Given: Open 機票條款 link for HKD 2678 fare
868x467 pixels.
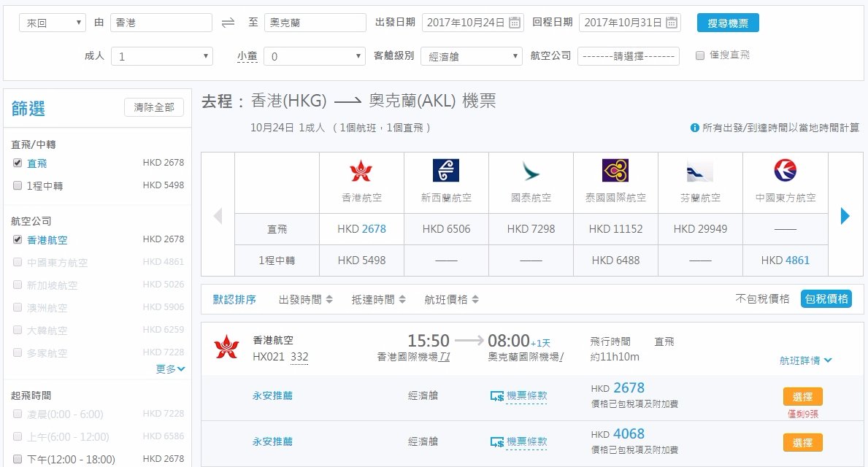Looking at the screenshot, I should 526,395.
